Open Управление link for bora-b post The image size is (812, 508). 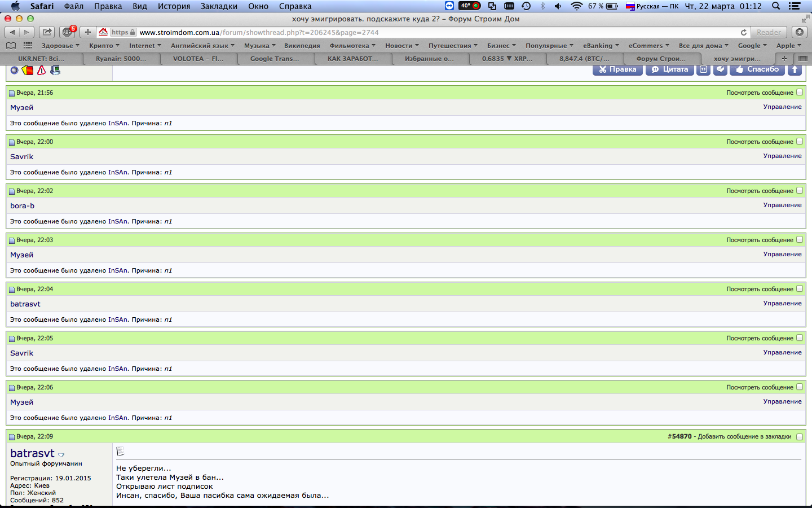click(x=782, y=205)
